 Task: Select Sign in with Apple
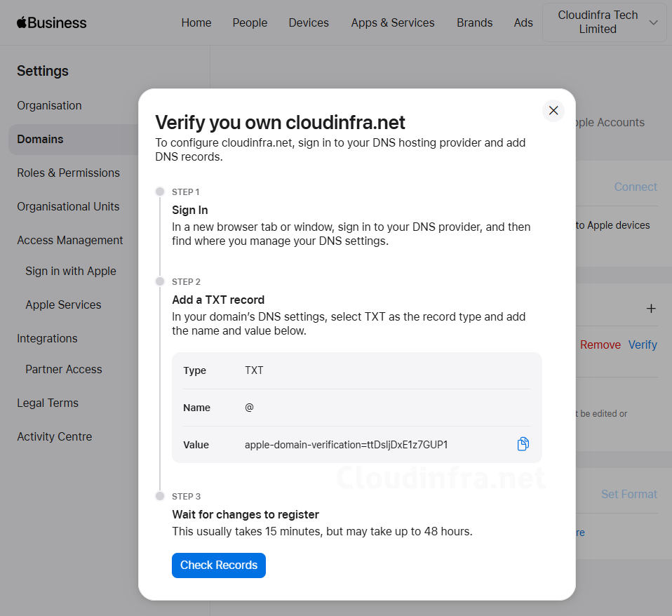(71, 271)
